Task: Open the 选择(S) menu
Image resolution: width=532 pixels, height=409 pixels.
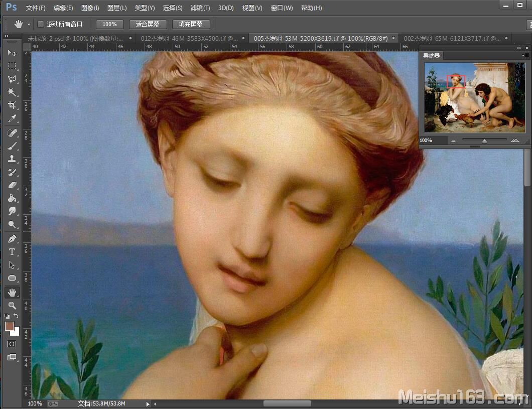Action: 172,8
